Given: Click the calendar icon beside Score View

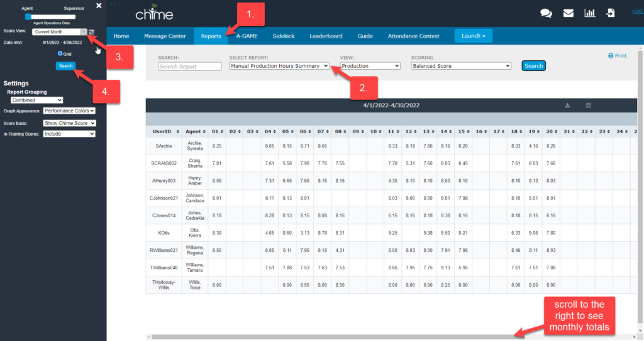Looking at the screenshot, I should 92,32.
